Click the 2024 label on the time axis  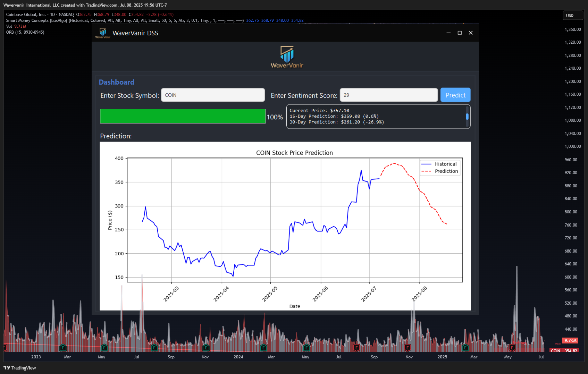tap(238, 357)
